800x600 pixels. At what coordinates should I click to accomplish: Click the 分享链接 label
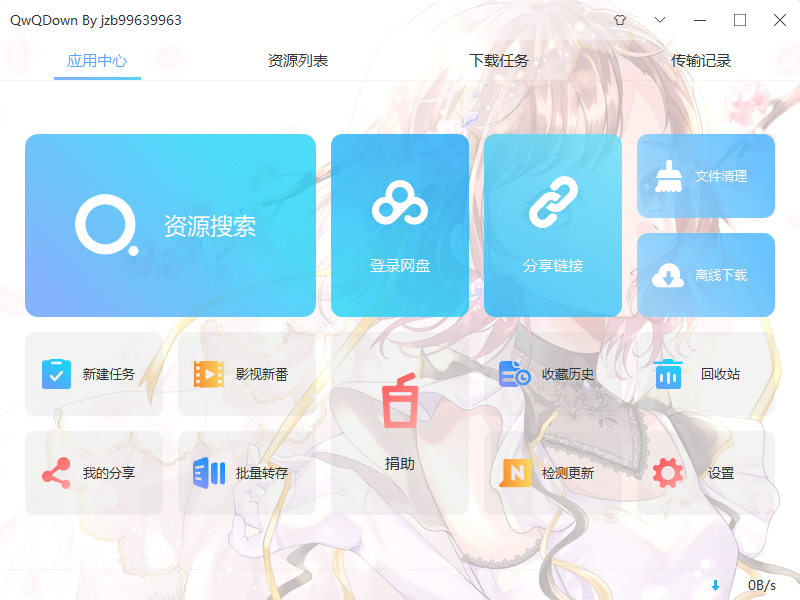click(553, 265)
